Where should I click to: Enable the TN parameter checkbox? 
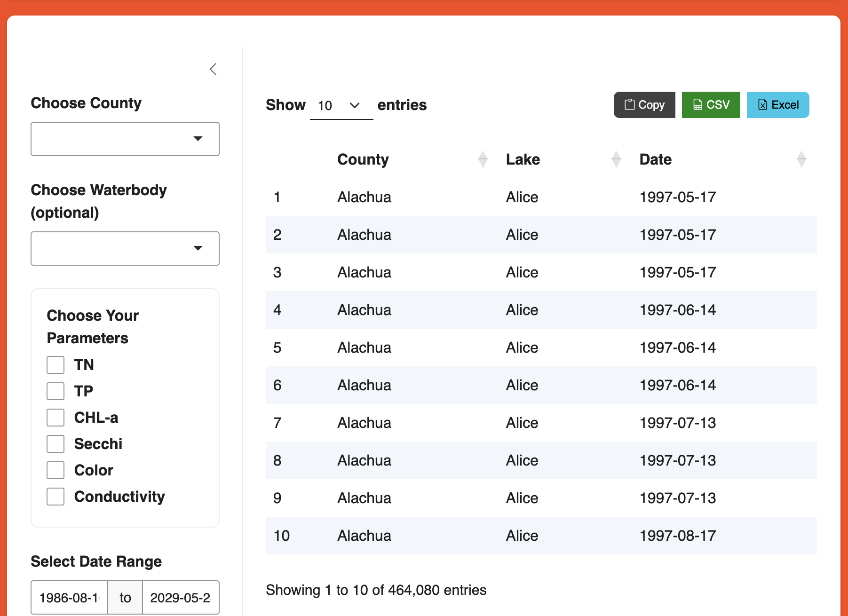point(55,365)
